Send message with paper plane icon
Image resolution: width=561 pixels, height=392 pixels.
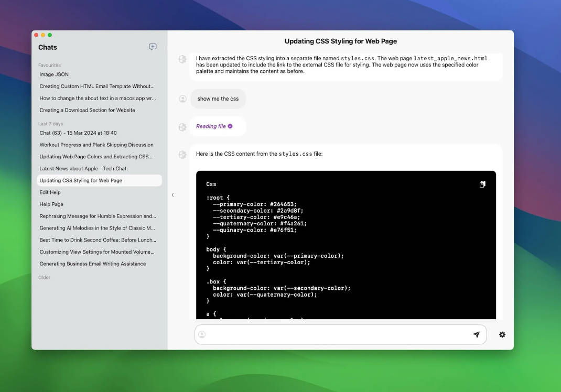[476, 334]
